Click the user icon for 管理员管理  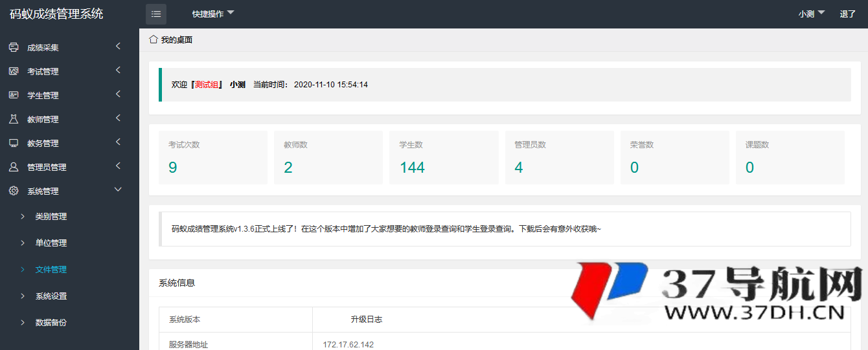click(14, 167)
